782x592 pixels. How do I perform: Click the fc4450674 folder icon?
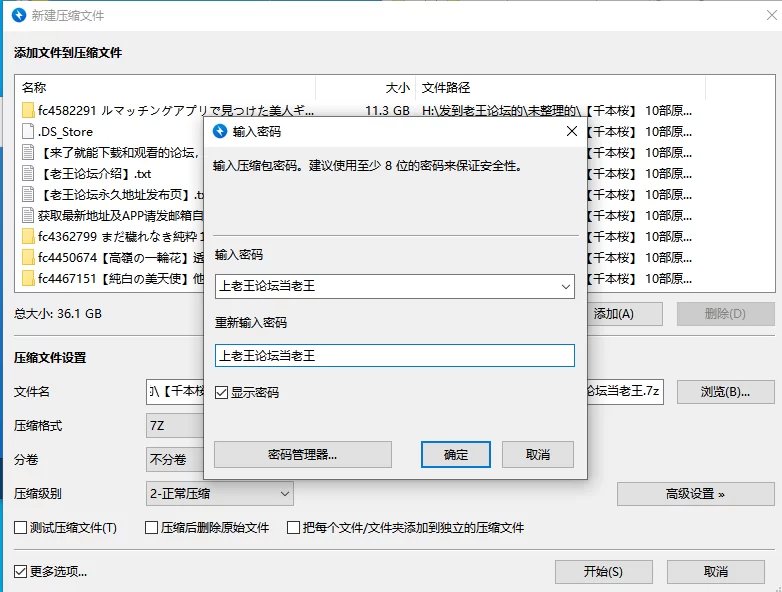(28, 257)
